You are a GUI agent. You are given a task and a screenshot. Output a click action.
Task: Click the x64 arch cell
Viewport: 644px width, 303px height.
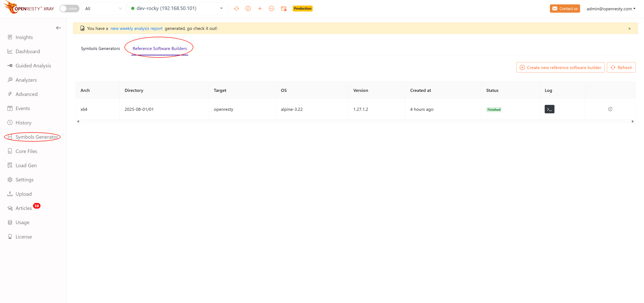pyautogui.click(x=97, y=109)
